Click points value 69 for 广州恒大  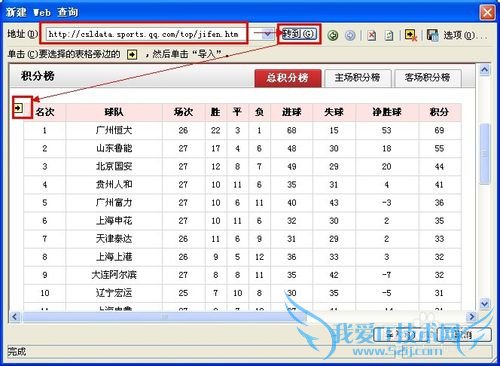[x=439, y=130]
